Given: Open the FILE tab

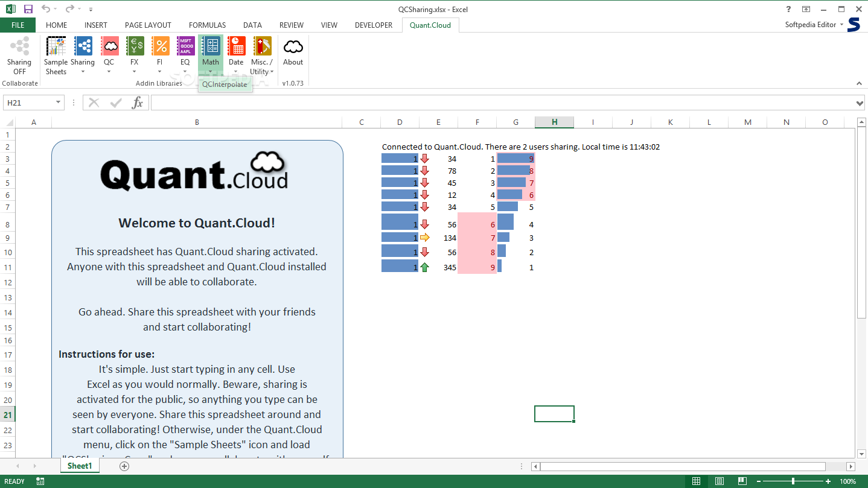Looking at the screenshot, I should [x=18, y=25].
